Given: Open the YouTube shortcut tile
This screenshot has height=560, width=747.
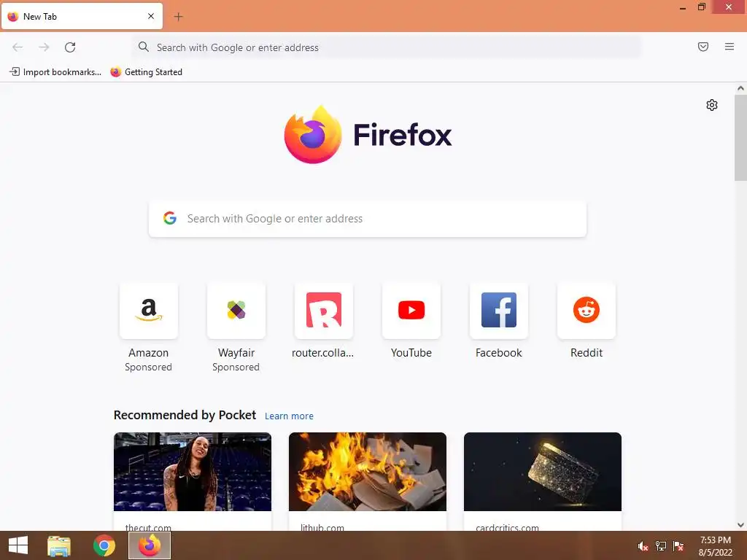Looking at the screenshot, I should click(411, 311).
